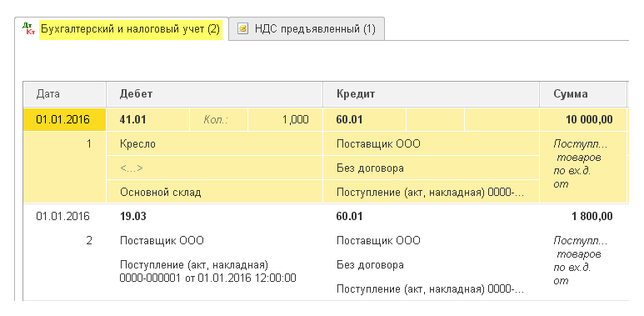Click Поставщик ООО in entry 2 debit
The image size is (644, 316).
(162, 240)
